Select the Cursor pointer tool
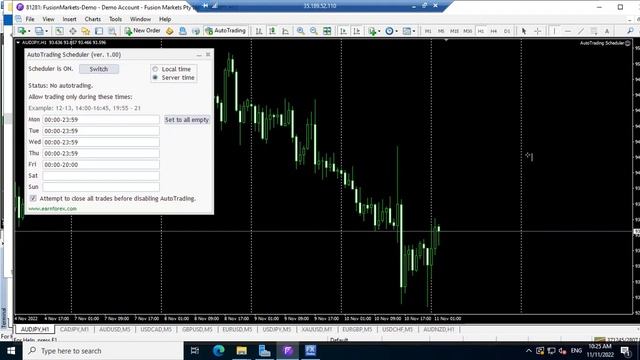Viewport: 640px width, 360px height. click(524, 31)
